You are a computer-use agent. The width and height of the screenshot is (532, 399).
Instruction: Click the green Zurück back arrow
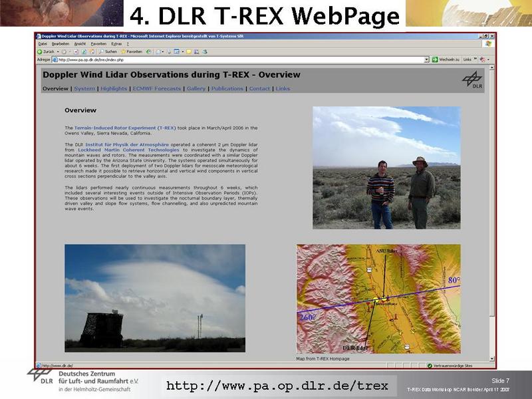tap(40, 52)
